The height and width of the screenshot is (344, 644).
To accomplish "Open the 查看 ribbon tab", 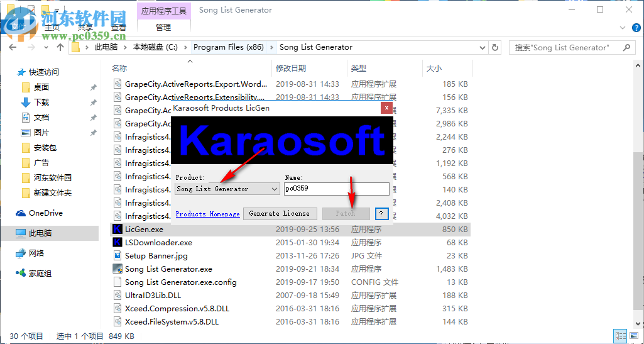I will (x=119, y=28).
